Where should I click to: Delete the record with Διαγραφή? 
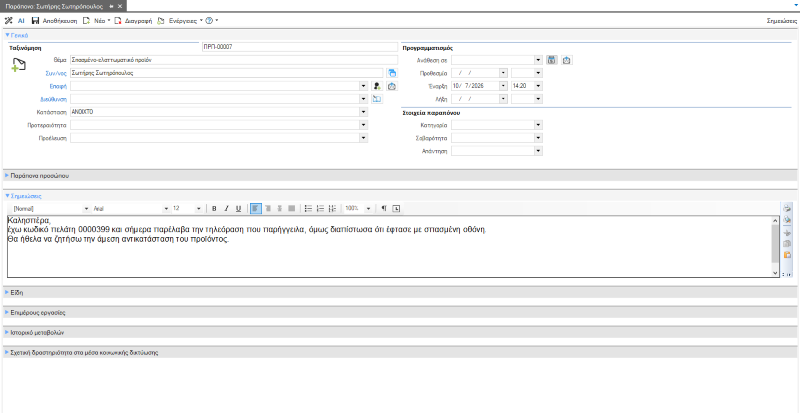point(133,21)
